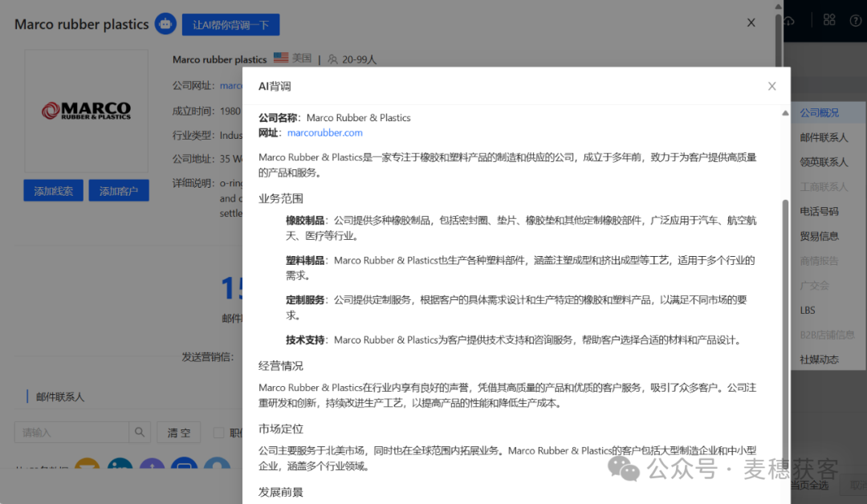Screen dimensions: 867x504
Task: Open the marcorubber.com website link
Action: (x=324, y=132)
